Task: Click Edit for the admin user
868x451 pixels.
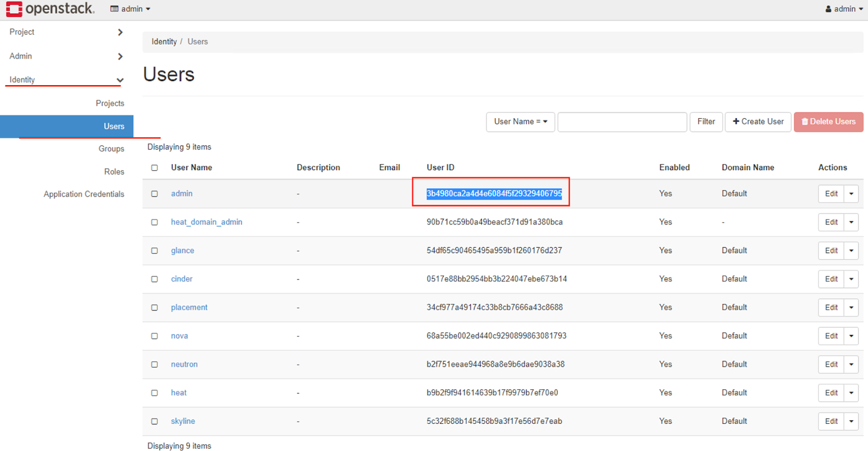Action: [x=831, y=194]
